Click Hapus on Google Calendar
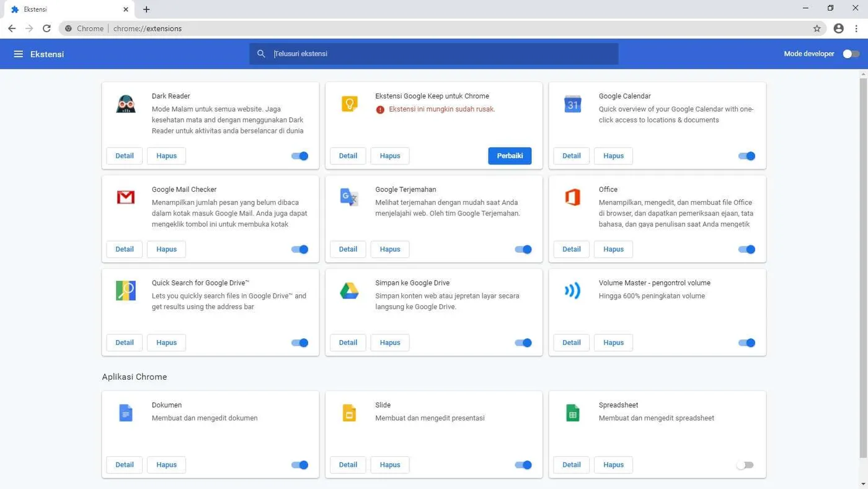The width and height of the screenshot is (868, 489). 613,156
